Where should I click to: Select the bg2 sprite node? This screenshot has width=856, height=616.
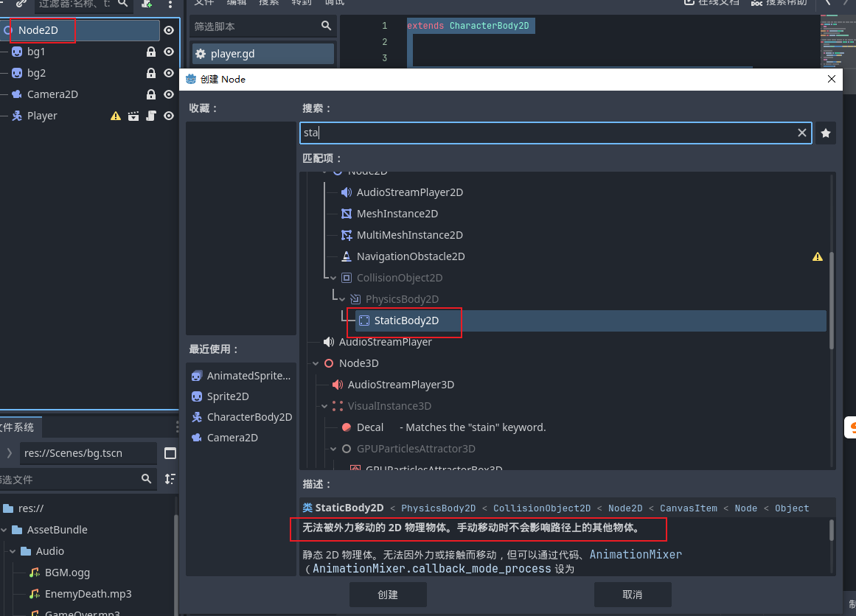[36, 73]
